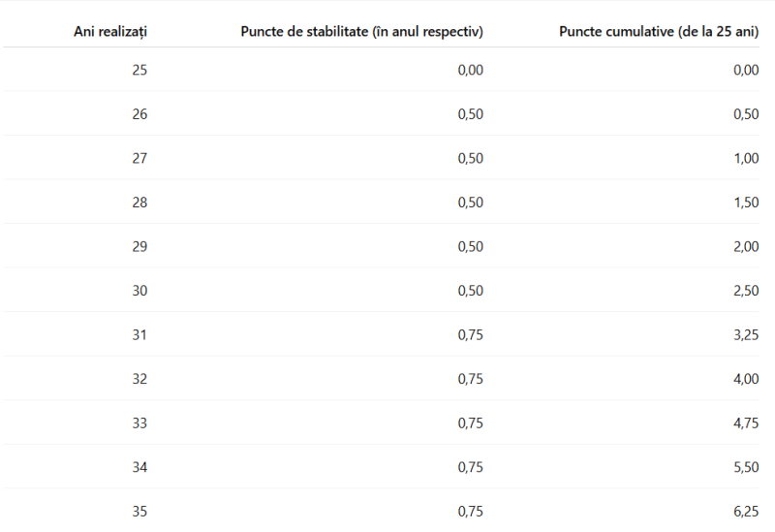Click the year 27 cell
This screenshot has width=775, height=532.
[139, 158]
